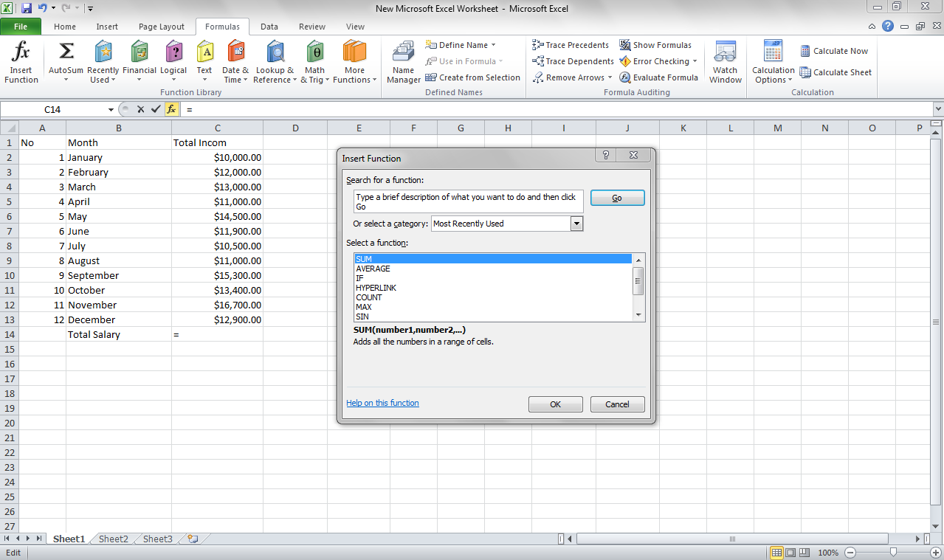Screen dimensions: 944x560
Task: Switch to Page Layout view
Action: 789,552
